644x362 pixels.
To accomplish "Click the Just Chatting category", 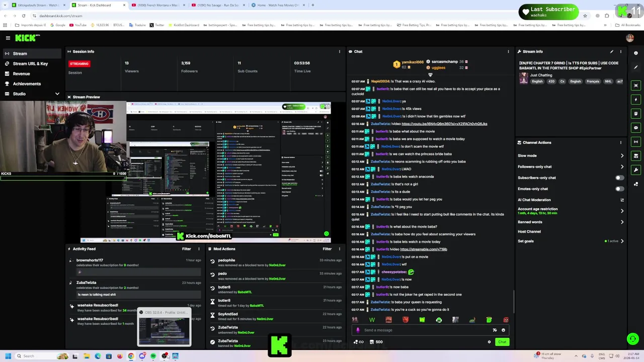I will tap(541, 75).
